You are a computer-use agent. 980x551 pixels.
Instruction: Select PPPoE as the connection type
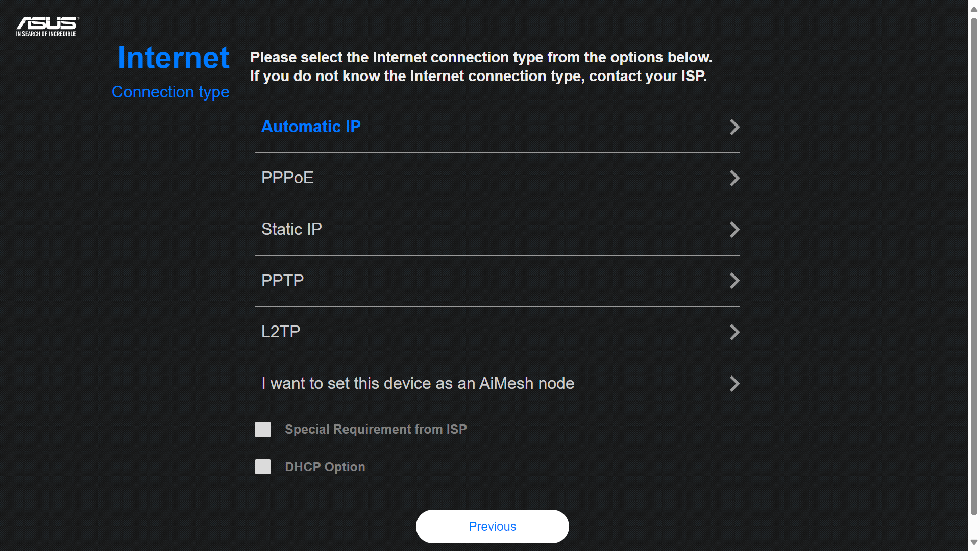[x=287, y=178]
